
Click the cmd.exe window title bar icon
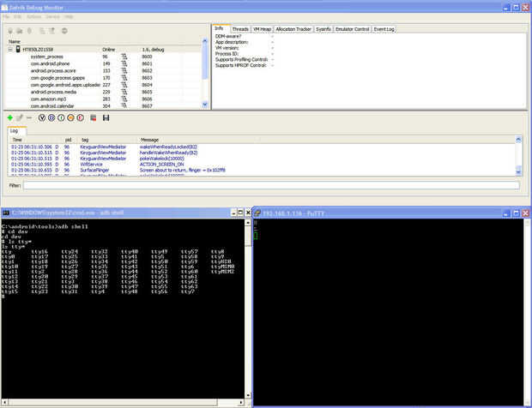(x=6, y=213)
